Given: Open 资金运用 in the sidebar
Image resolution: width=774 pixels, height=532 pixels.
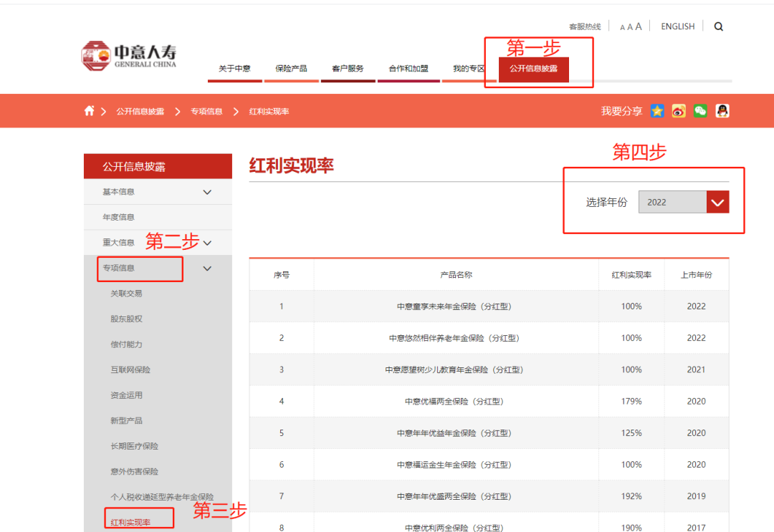Looking at the screenshot, I should (126, 395).
